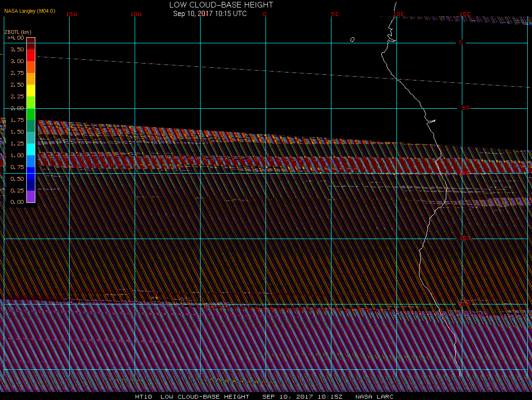
Task: Click the dark red >4.00 km color swatch
Action: (x=31, y=40)
